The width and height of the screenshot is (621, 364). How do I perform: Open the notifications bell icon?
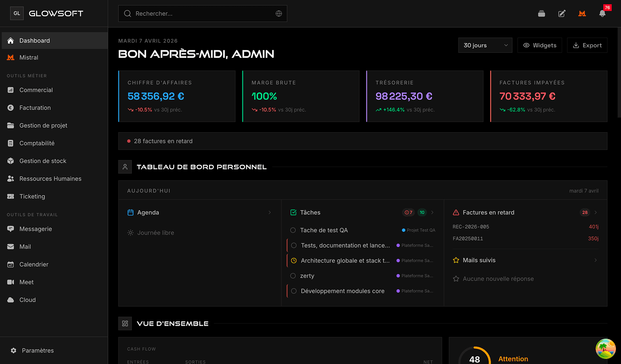click(x=602, y=14)
